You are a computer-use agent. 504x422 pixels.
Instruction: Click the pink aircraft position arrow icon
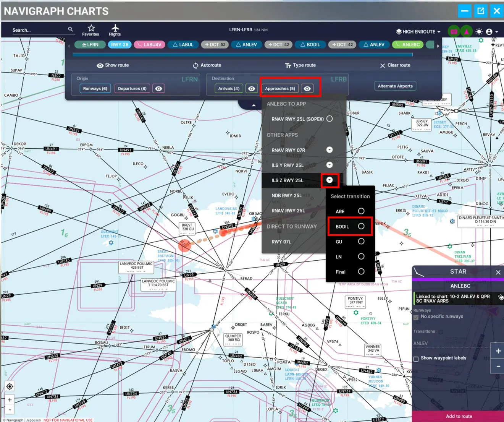[466, 32]
